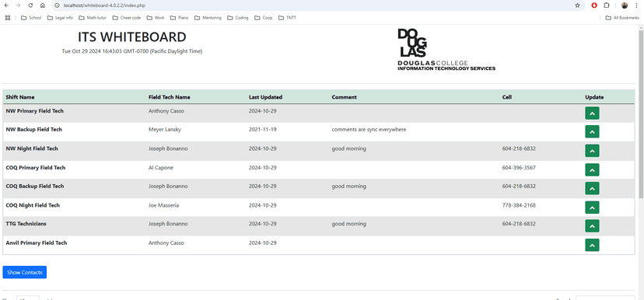Open the extensions puzzle icon
This screenshot has height=300, width=644.
[606, 5]
